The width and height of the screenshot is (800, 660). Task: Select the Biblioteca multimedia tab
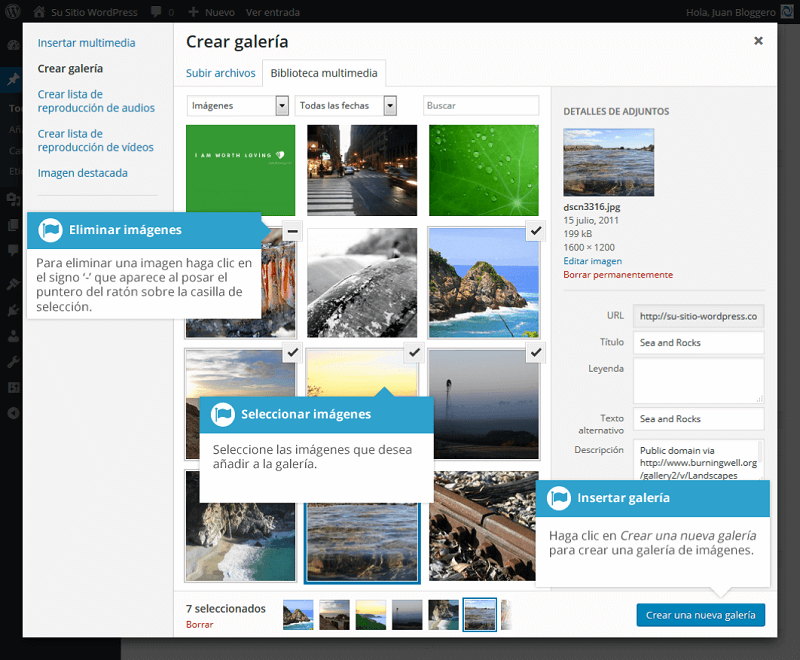[x=324, y=73]
